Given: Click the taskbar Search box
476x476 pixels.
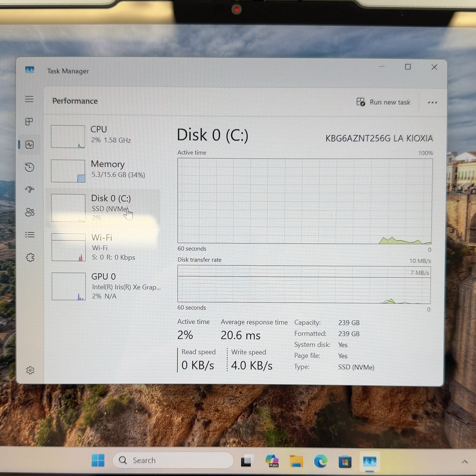Looking at the screenshot, I should 173,460.
